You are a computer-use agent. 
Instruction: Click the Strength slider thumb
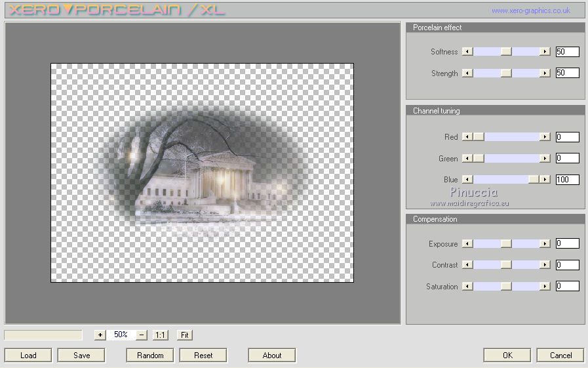506,73
